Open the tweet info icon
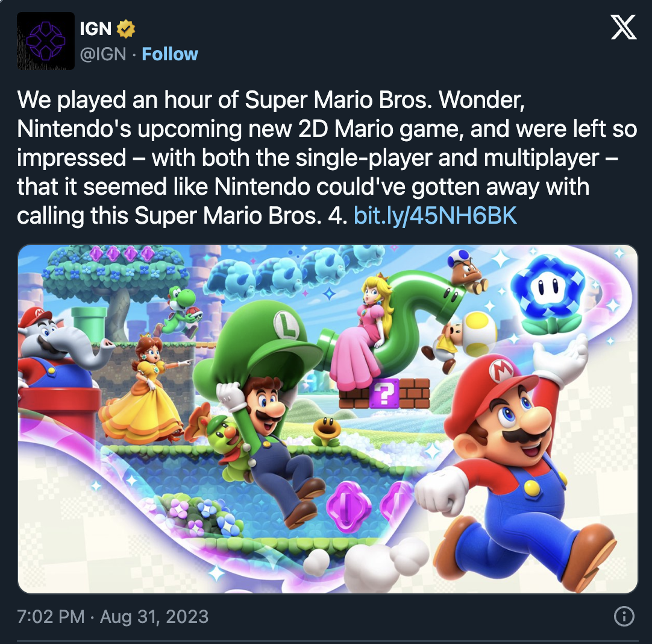The width and height of the screenshot is (652, 644). (624, 616)
